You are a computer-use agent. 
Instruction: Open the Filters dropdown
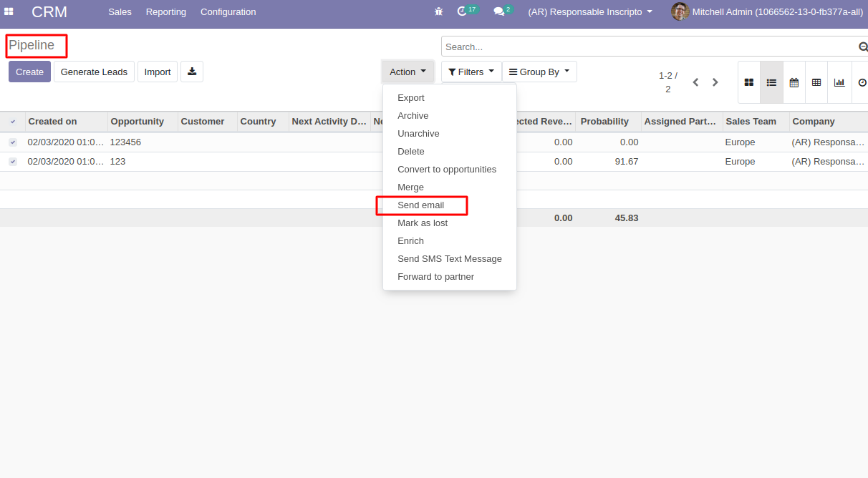click(471, 72)
